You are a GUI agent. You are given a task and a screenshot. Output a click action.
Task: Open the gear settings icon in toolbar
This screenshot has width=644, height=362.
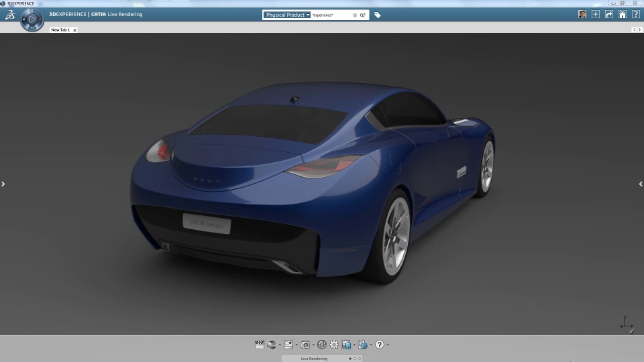334,345
